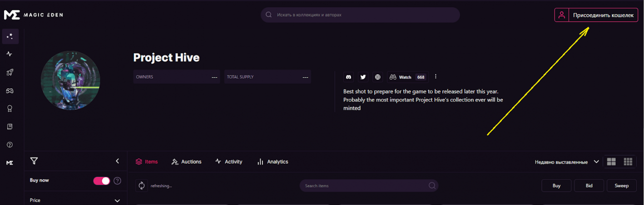Click the Watch button with 668 count
644x205 pixels.
(x=407, y=77)
